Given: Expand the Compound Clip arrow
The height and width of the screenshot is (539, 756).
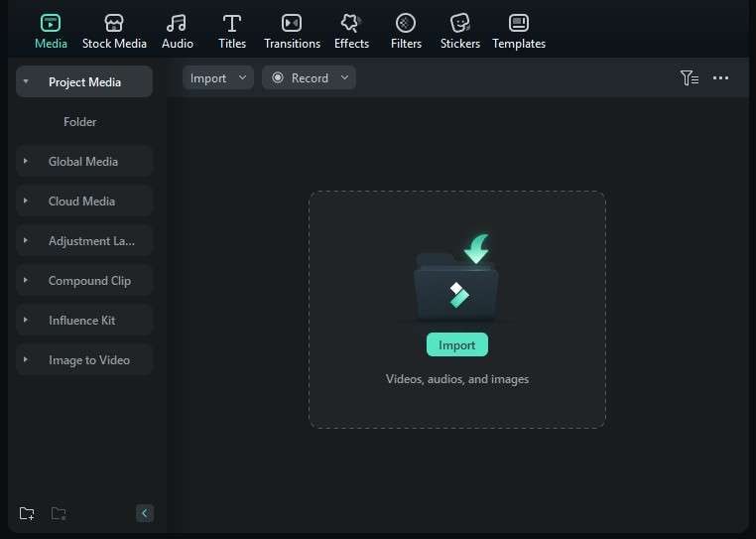Looking at the screenshot, I should pyautogui.click(x=26, y=280).
